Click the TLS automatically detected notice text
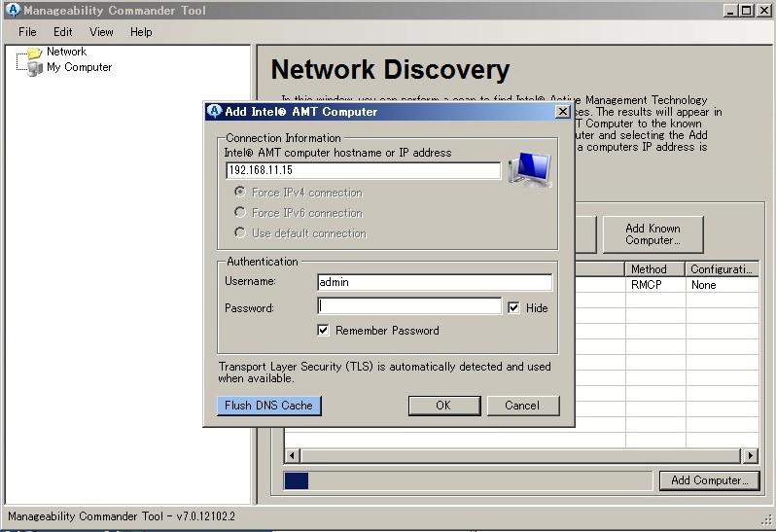Image resolution: width=776 pixels, height=532 pixels. click(384, 372)
